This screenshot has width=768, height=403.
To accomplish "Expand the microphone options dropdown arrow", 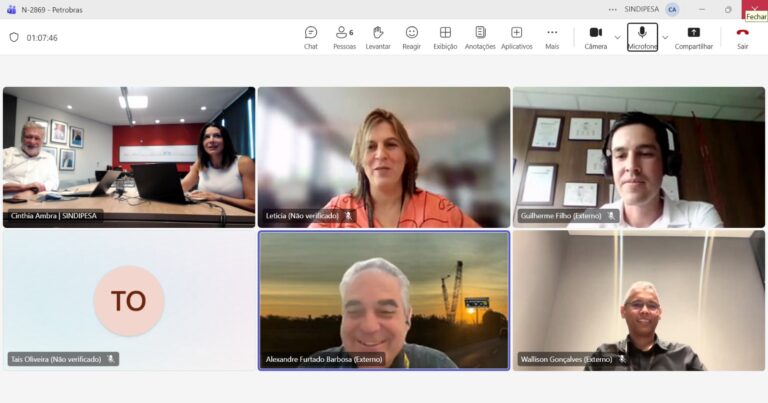I will pyautogui.click(x=665, y=37).
